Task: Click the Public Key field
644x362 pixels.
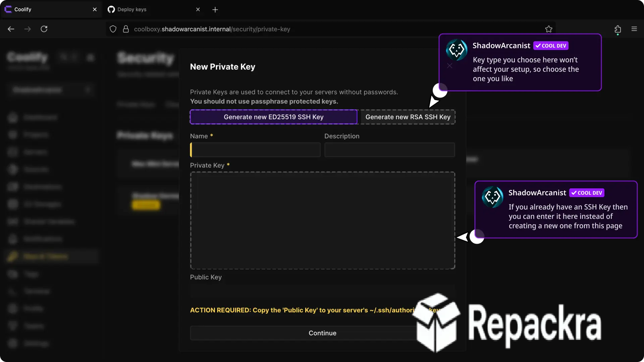Action: click(x=323, y=291)
